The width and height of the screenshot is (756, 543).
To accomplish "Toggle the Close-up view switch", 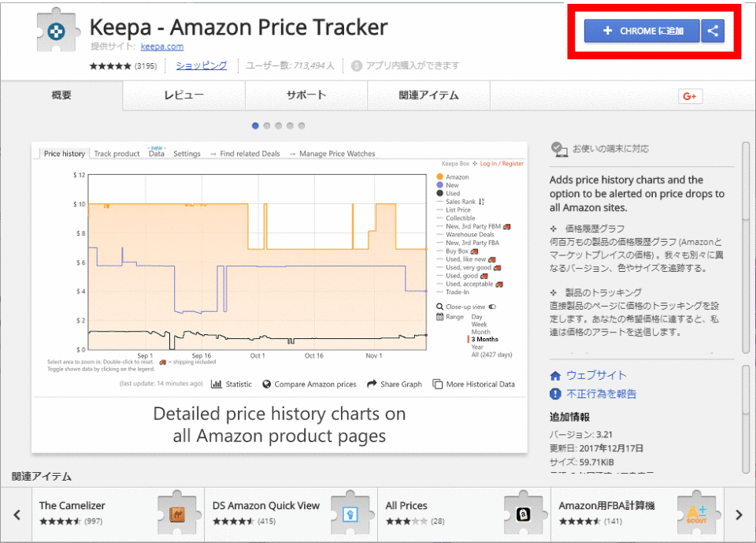I will [492, 307].
